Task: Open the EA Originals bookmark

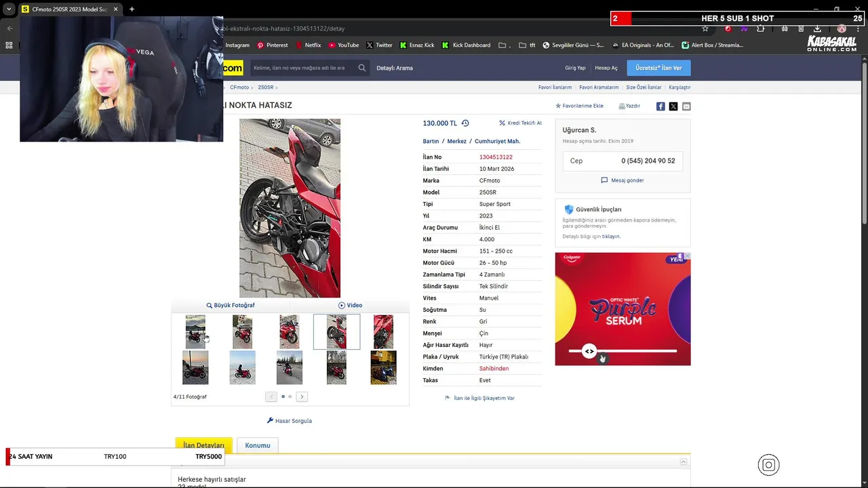Action: [643, 45]
